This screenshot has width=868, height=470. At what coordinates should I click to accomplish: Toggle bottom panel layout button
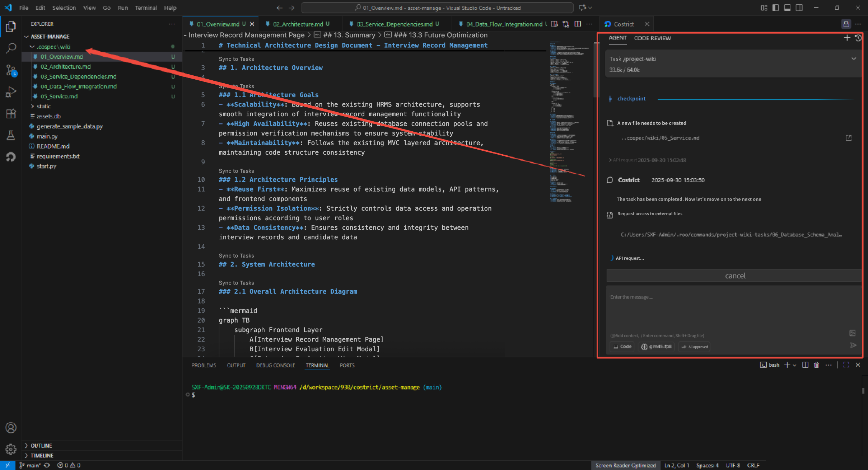click(x=787, y=8)
